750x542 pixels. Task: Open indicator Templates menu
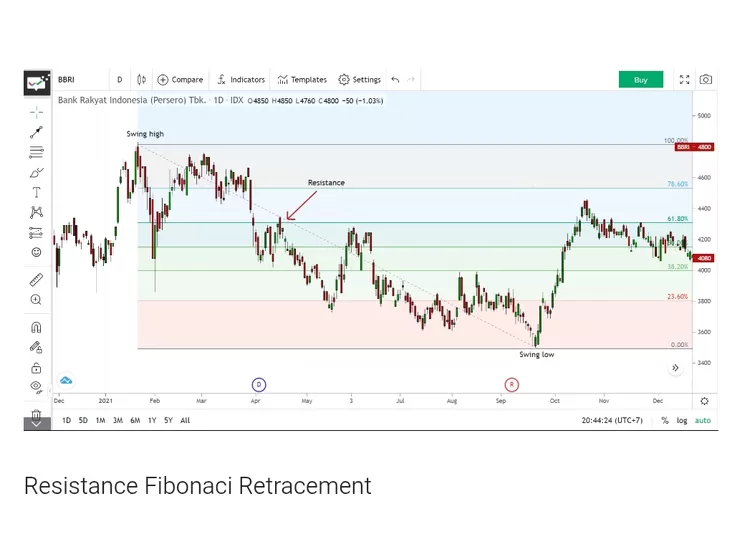(302, 79)
